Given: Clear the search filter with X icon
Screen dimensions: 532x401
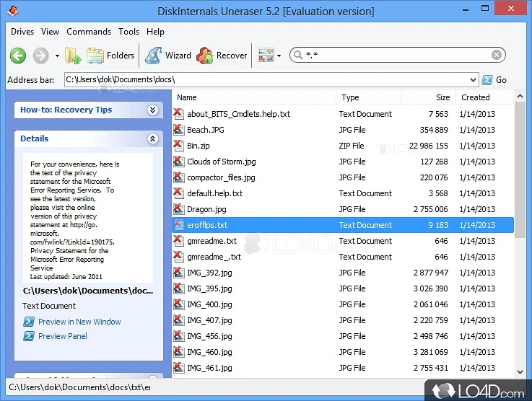Looking at the screenshot, I should [497, 55].
